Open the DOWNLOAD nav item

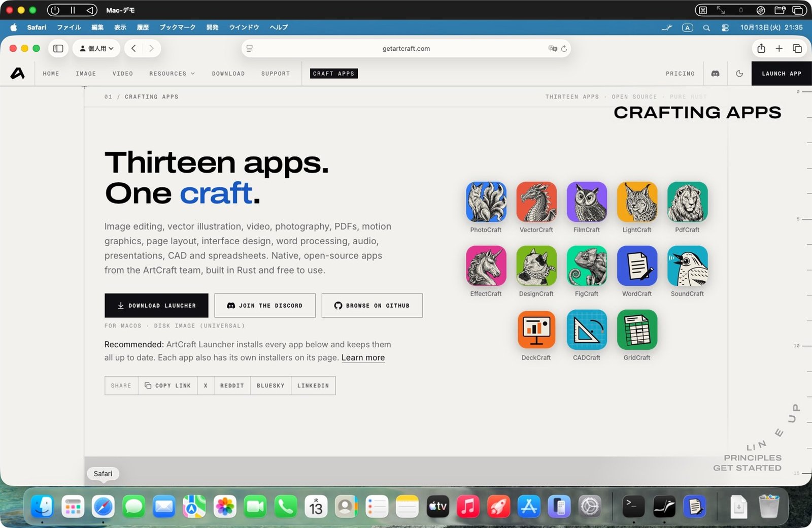(228, 74)
